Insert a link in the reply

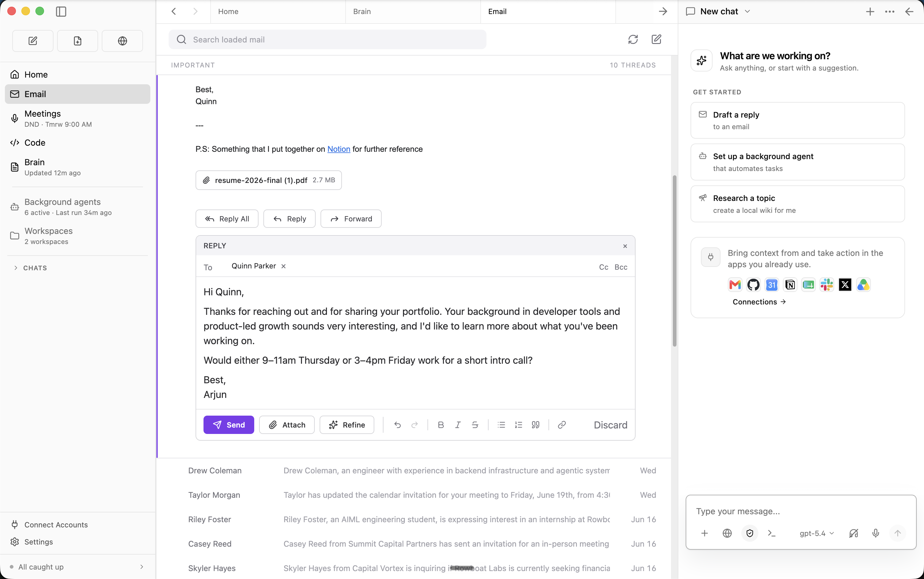coord(562,425)
